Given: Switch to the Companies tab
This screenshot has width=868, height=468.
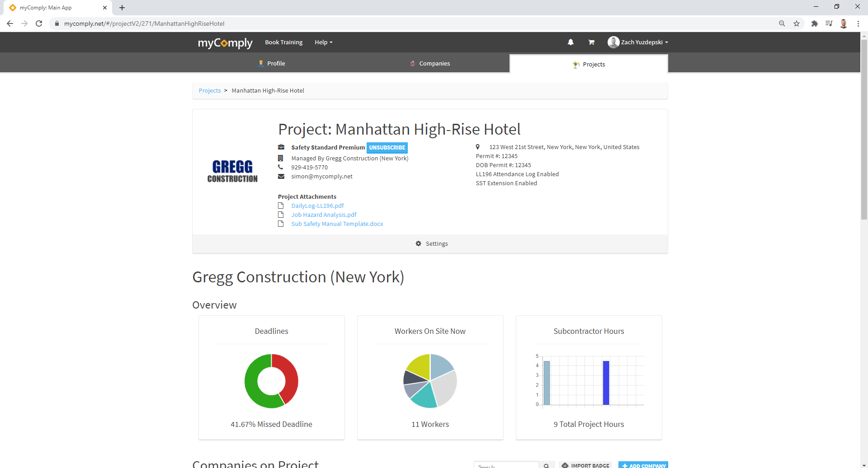Looking at the screenshot, I should (x=430, y=63).
